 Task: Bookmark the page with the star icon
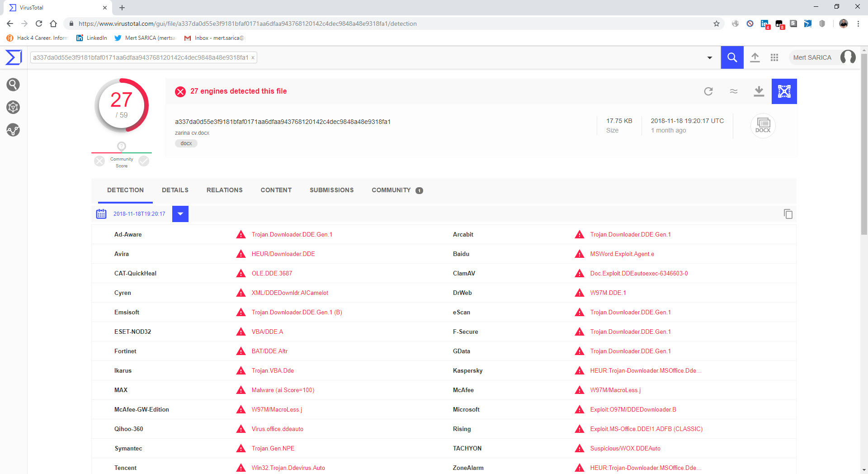[x=717, y=24]
